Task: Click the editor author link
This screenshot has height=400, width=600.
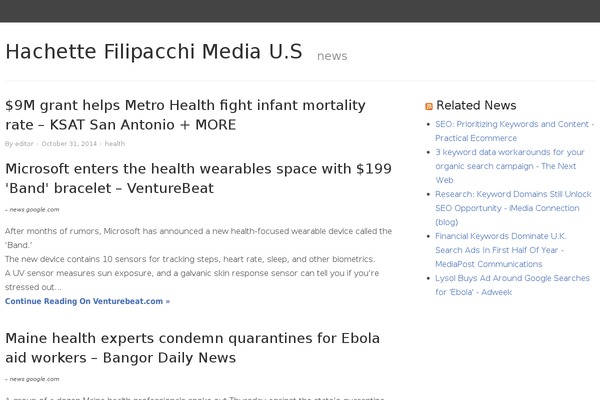Action: click(24, 144)
